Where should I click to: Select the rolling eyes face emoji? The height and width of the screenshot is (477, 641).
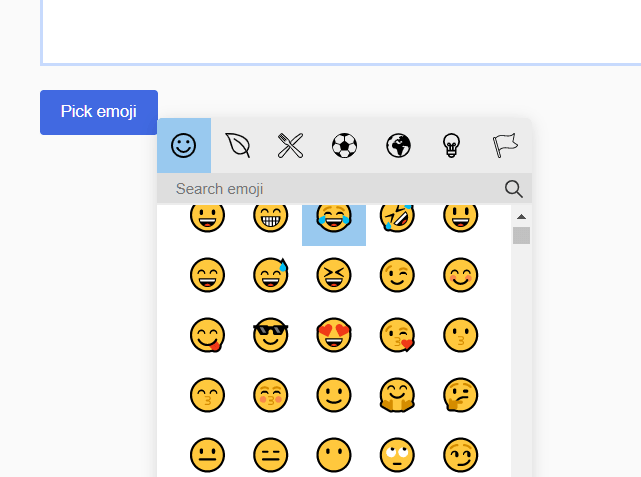[397, 455]
